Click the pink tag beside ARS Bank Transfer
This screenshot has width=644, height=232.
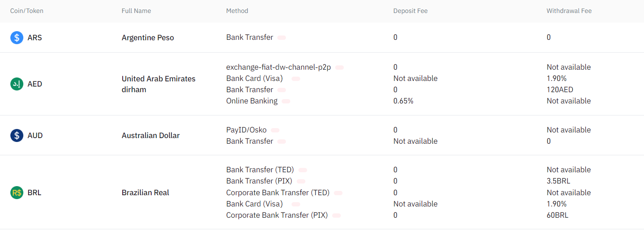[282, 38]
